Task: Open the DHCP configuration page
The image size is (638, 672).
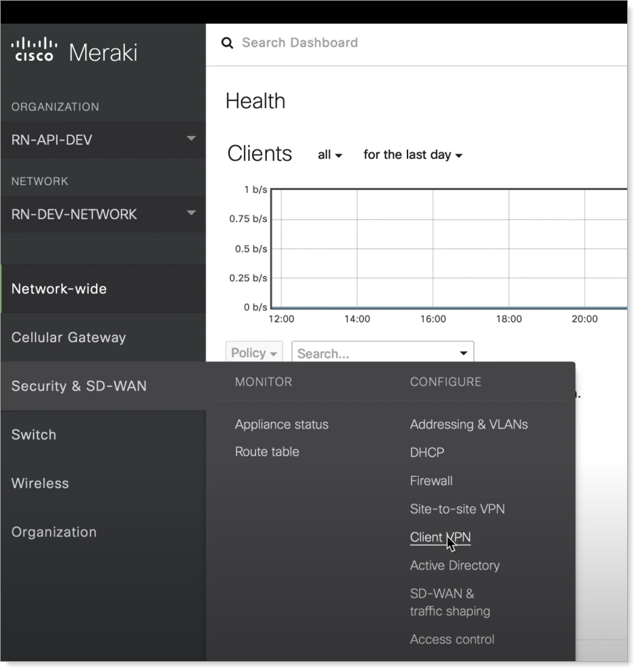Action: coord(426,452)
